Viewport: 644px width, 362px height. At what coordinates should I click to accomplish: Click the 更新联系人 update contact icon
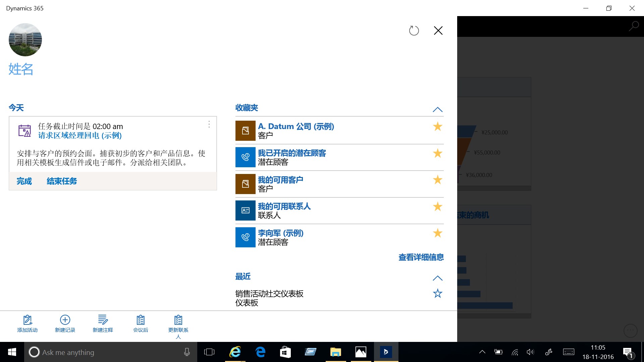(178, 320)
